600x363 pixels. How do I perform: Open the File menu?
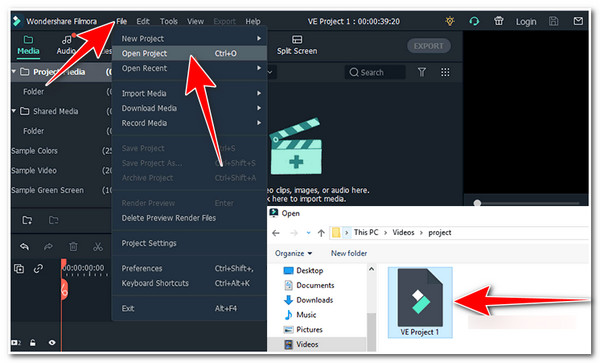click(122, 21)
